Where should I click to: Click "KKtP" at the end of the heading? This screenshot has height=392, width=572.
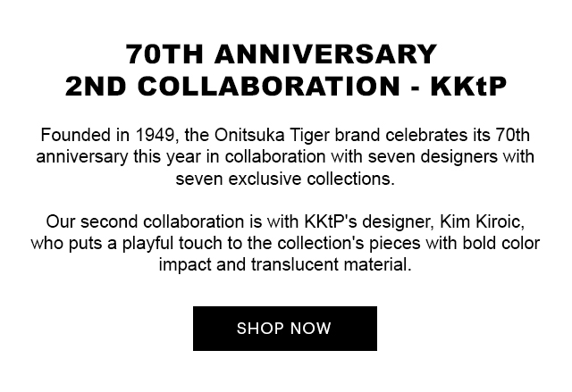[469, 88]
